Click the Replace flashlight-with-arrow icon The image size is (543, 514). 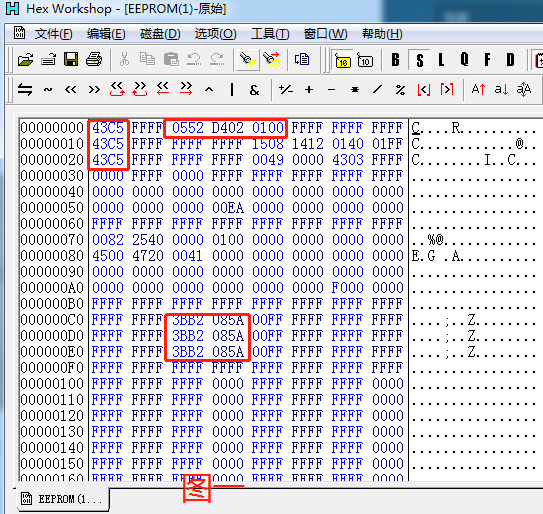click(271, 60)
